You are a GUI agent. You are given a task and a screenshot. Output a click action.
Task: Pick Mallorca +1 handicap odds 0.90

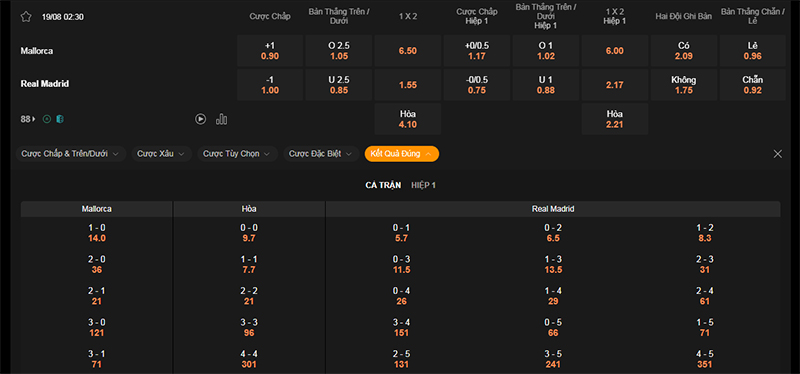click(x=270, y=51)
